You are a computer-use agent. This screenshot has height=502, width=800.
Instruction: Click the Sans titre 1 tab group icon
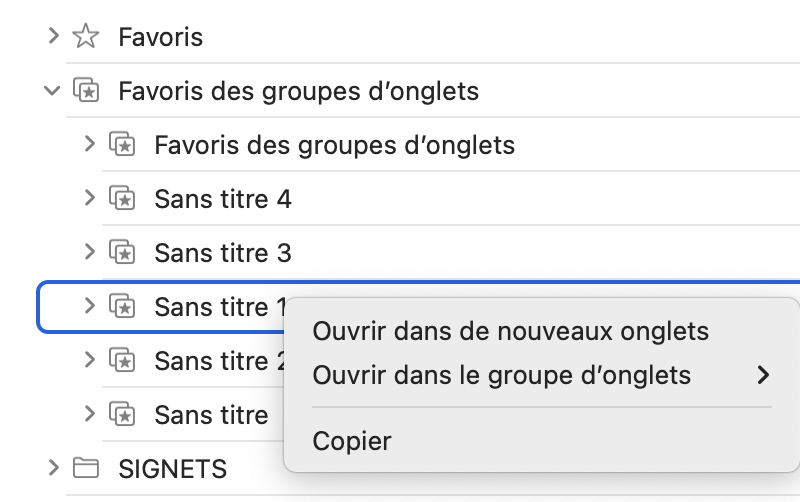[122, 307]
